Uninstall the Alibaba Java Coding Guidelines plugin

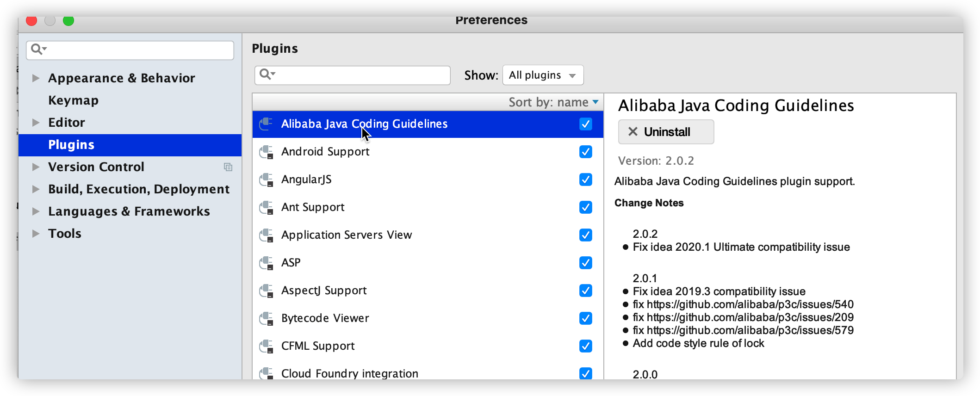point(666,132)
